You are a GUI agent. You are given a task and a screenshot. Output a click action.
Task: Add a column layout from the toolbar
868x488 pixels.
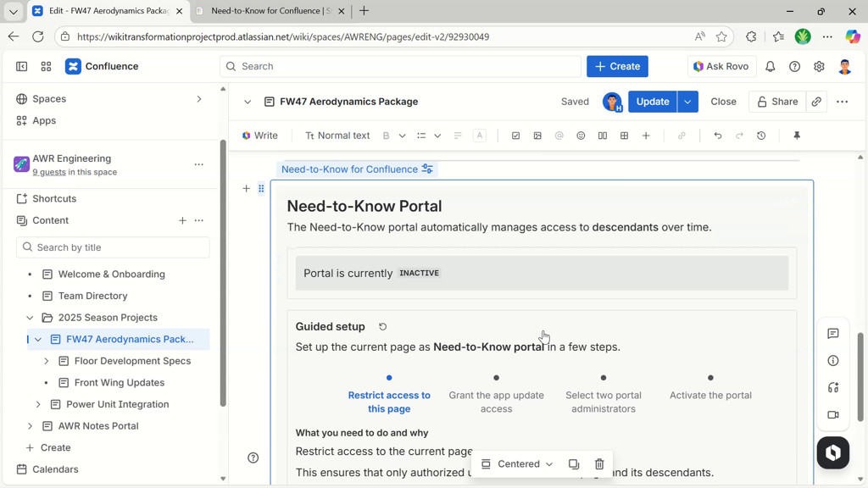coord(603,136)
